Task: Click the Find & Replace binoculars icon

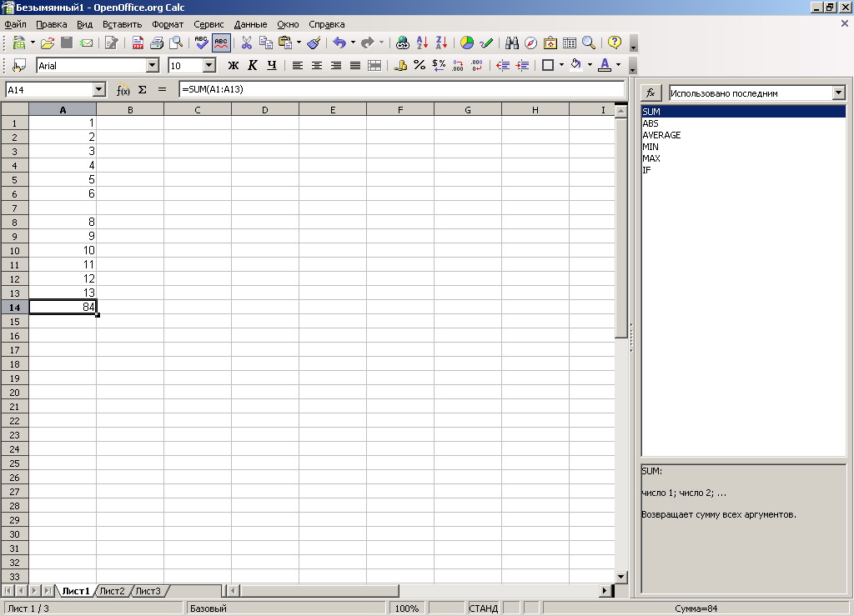Action: pos(512,43)
